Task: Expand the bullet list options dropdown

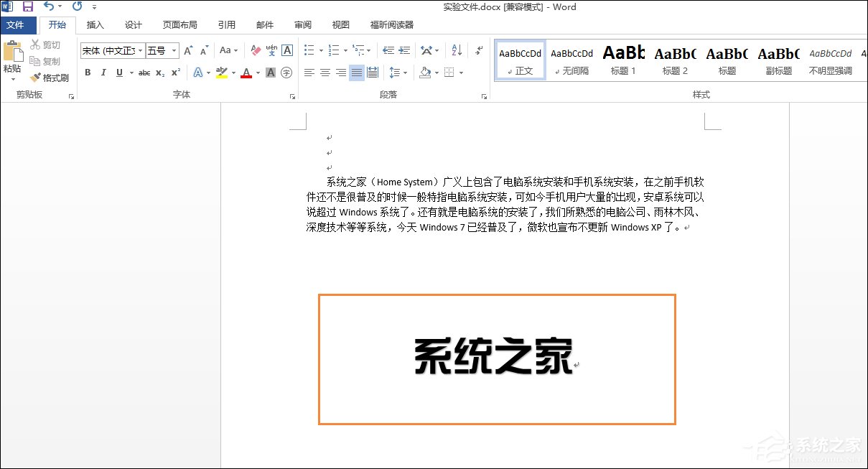Action: point(322,50)
